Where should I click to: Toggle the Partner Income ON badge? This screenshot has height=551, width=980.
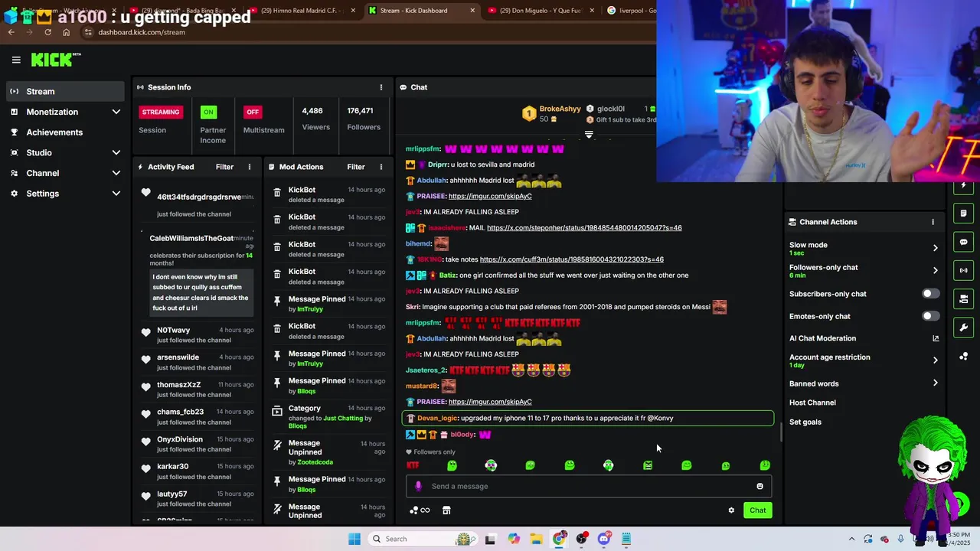point(207,112)
